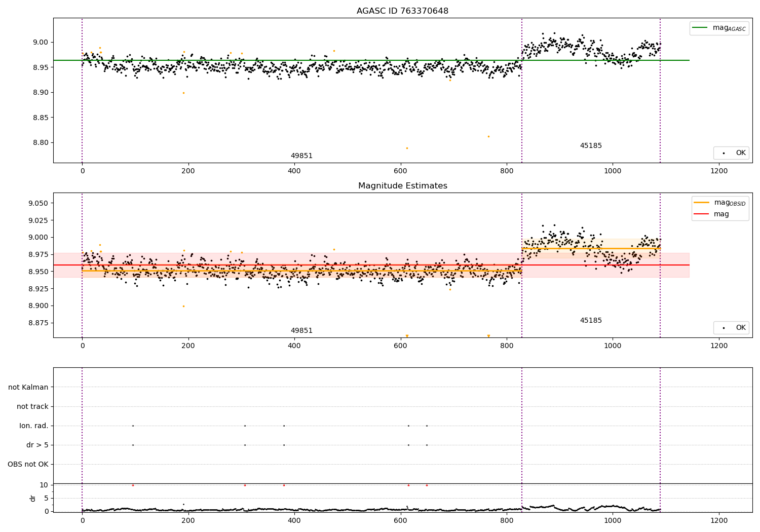
Task: Click the 'not track' axis label
Action: 32,407
